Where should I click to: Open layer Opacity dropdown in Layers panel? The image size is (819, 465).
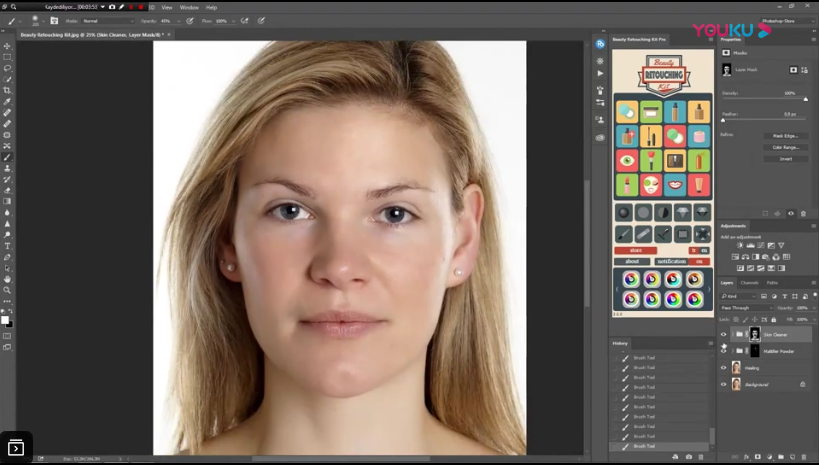click(x=813, y=308)
